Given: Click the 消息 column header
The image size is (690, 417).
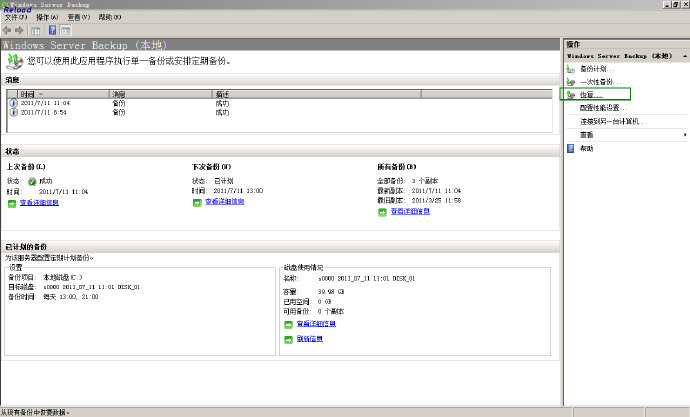Looking at the screenshot, I should [x=160, y=94].
